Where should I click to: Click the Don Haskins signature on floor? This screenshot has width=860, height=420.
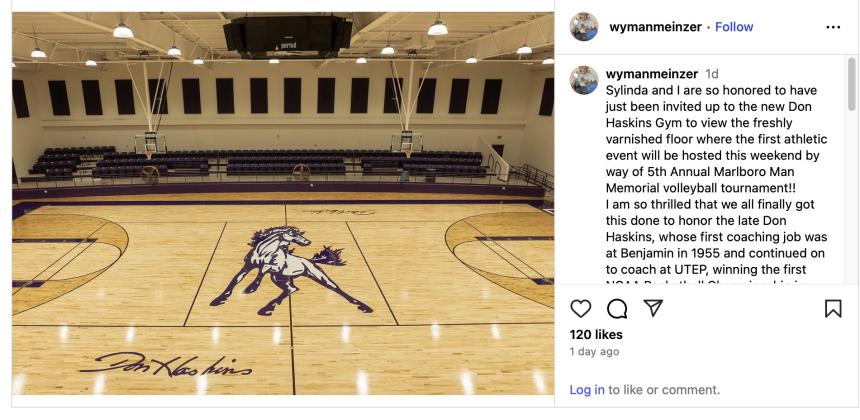click(166, 364)
